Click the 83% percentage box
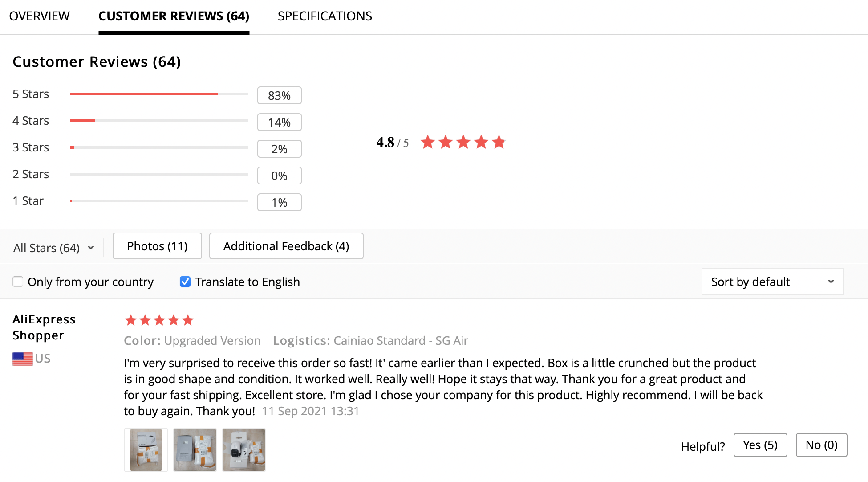 click(x=279, y=95)
